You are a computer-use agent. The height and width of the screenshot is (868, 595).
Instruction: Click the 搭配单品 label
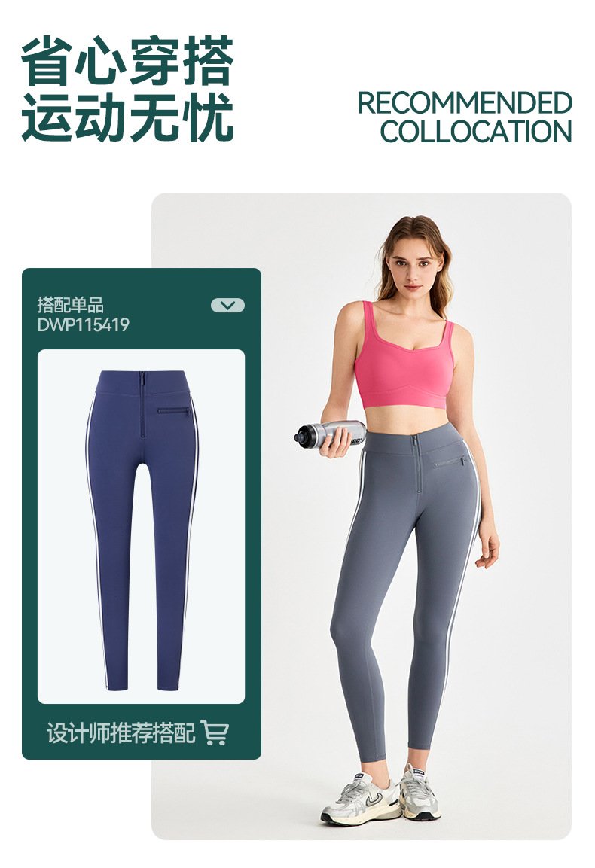coord(70,305)
